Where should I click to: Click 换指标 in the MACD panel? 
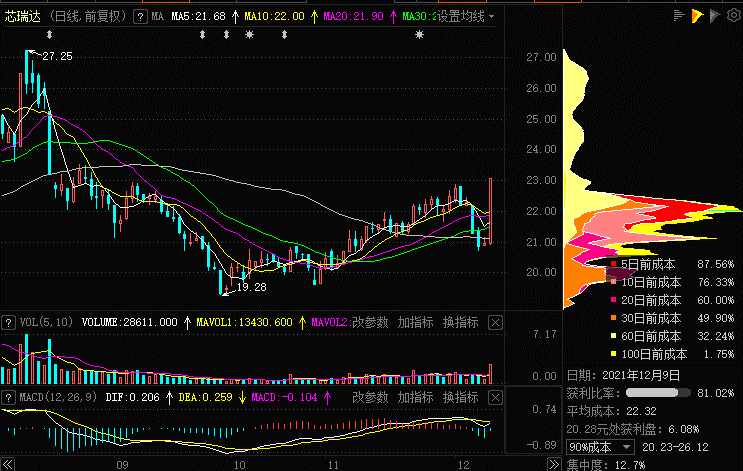pos(460,397)
